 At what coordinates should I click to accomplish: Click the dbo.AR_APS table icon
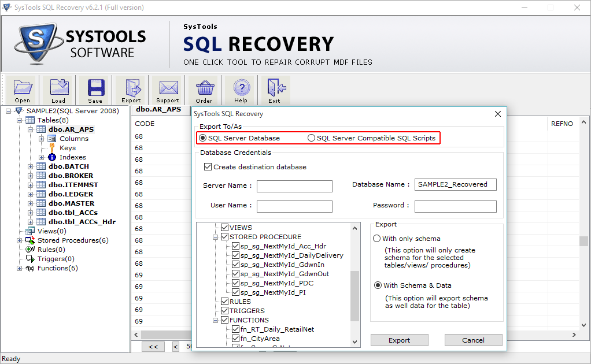click(41, 129)
